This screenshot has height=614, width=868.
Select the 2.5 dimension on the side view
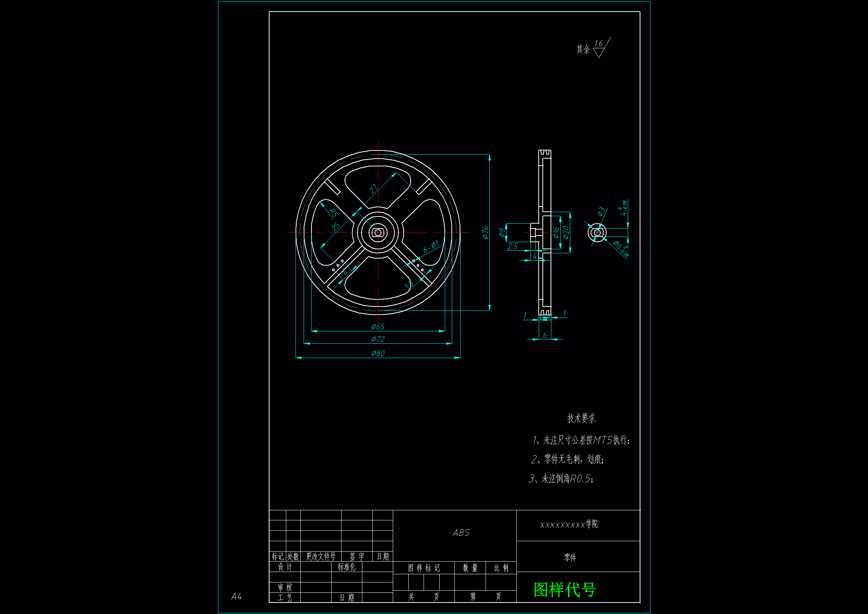513,247
